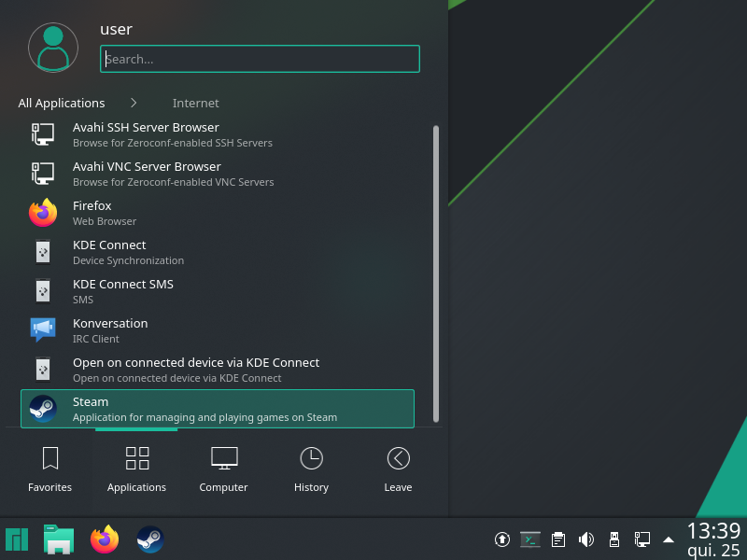747x560 pixels.
Task: Click the breadcrumb chevron arrow
Action: coord(134,103)
